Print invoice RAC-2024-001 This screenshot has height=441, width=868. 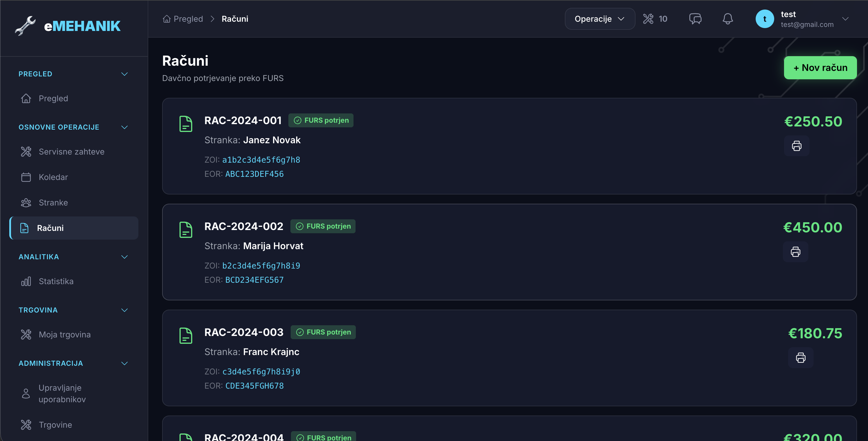796,146
